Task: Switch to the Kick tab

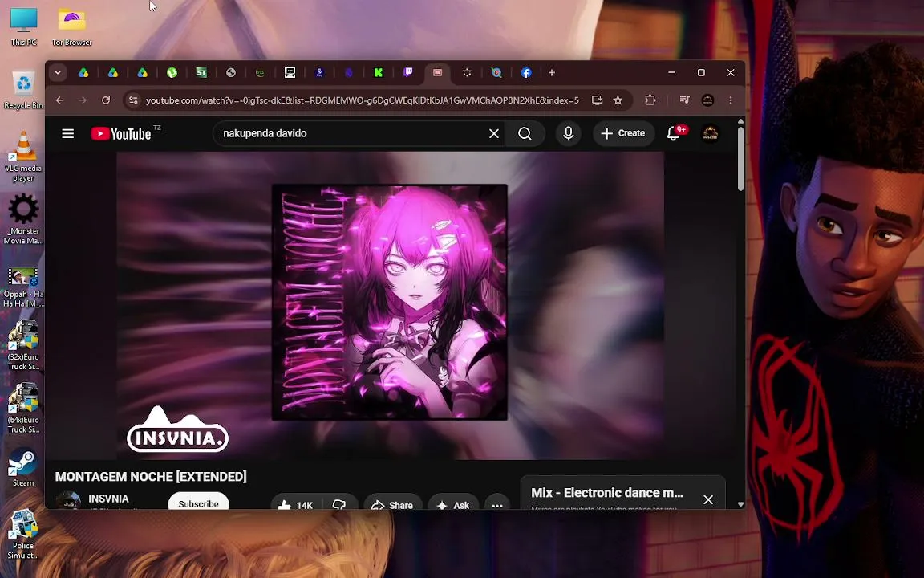Action: pyautogui.click(x=379, y=72)
